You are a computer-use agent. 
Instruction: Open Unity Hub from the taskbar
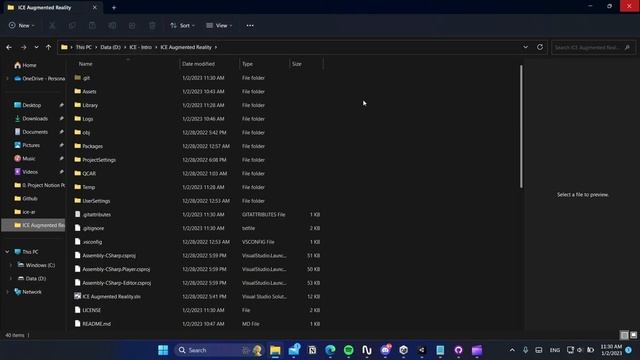click(404, 350)
